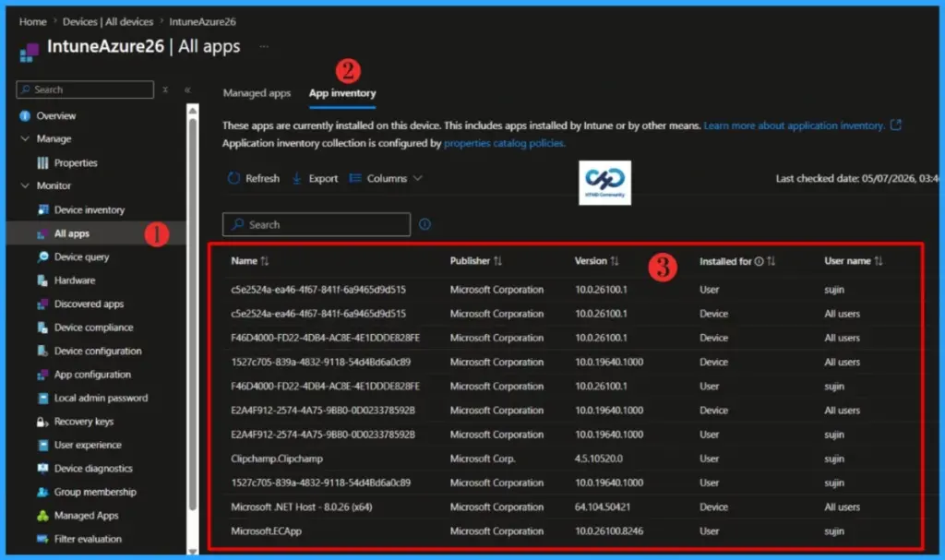Open the ellipsis menu beside All apps title
This screenshot has width=945, height=560.
coord(264,46)
